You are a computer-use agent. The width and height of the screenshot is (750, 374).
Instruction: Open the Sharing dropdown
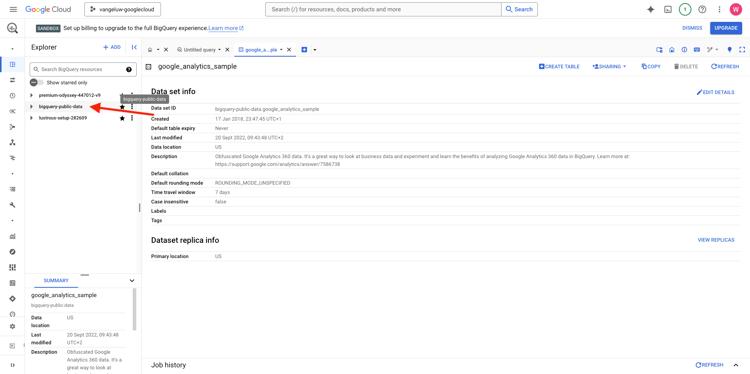pos(609,66)
